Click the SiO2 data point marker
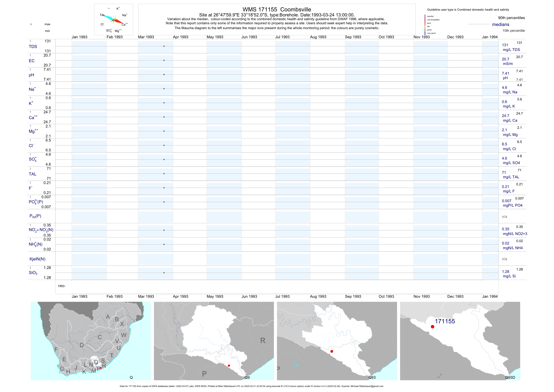The height and width of the screenshot is (392, 554). (164, 273)
